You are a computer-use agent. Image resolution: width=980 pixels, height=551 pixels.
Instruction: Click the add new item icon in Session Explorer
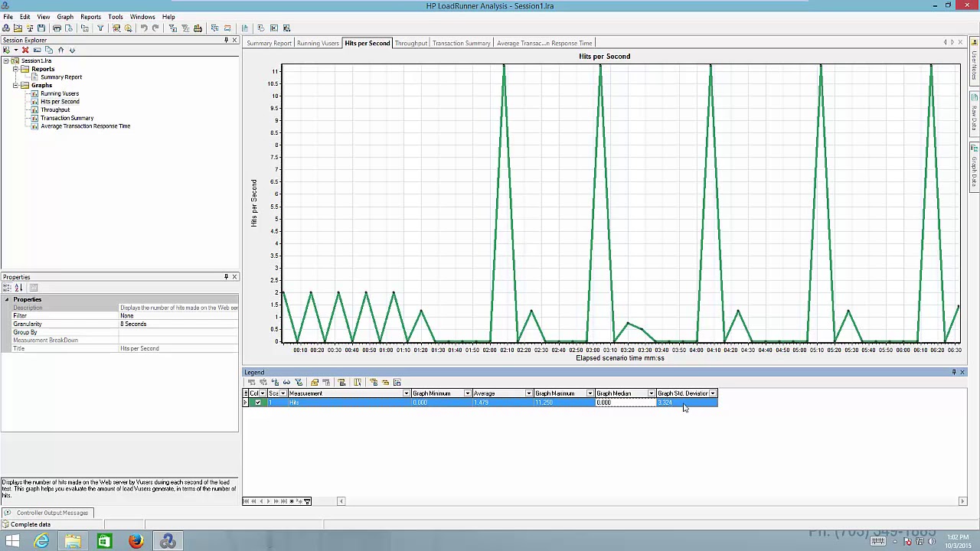click(7, 50)
